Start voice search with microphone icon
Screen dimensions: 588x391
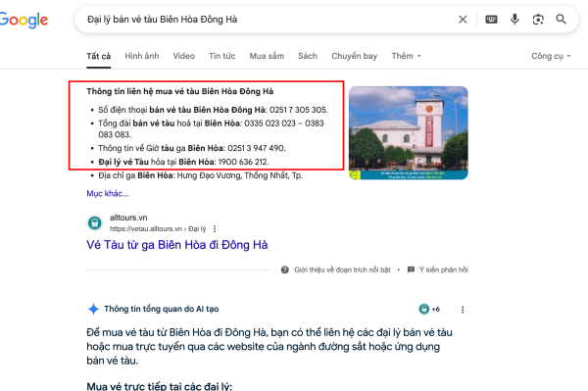(514, 20)
